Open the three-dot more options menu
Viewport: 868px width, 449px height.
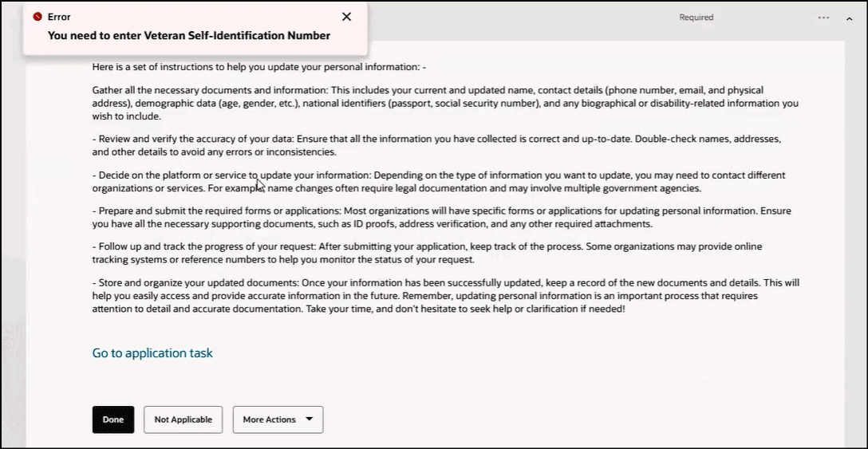pos(823,18)
